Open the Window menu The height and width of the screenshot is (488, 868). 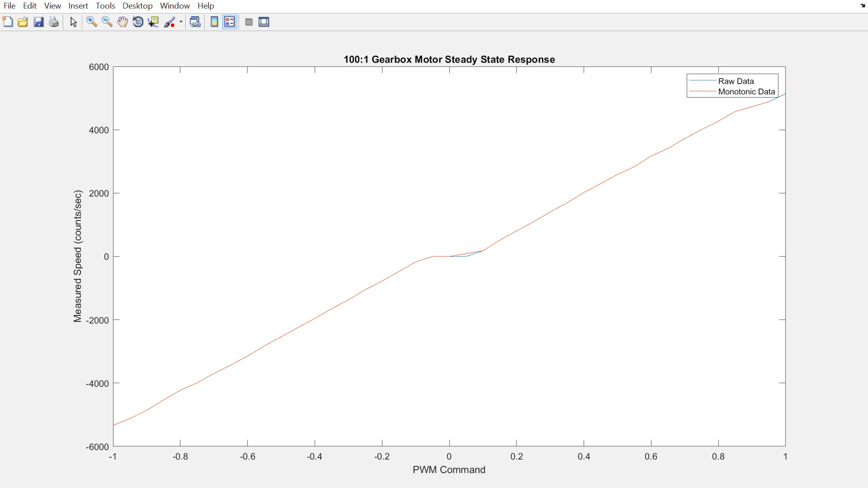(175, 6)
